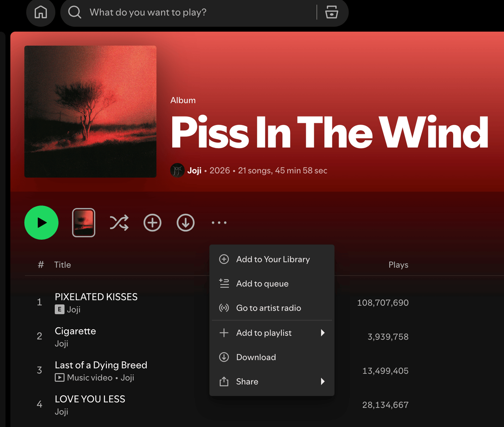This screenshot has height=427, width=504.
Task: Click explicit E badge on PIXELATED KISSES
Action: click(x=59, y=309)
